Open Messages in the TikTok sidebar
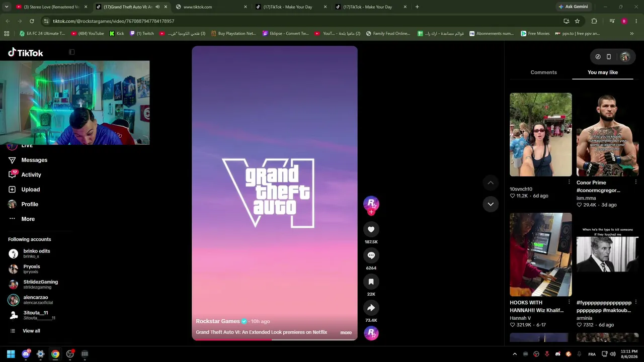This screenshot has height=362, width=644. 34,160
